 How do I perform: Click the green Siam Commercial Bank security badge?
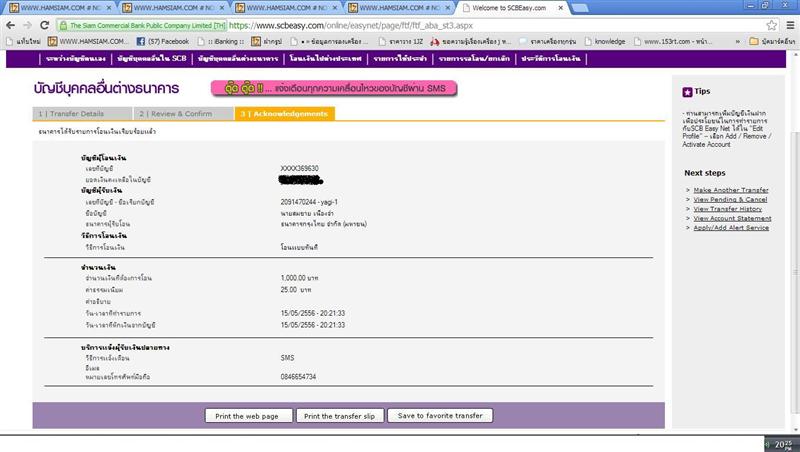pyautogui.click(x=141, y=26)
